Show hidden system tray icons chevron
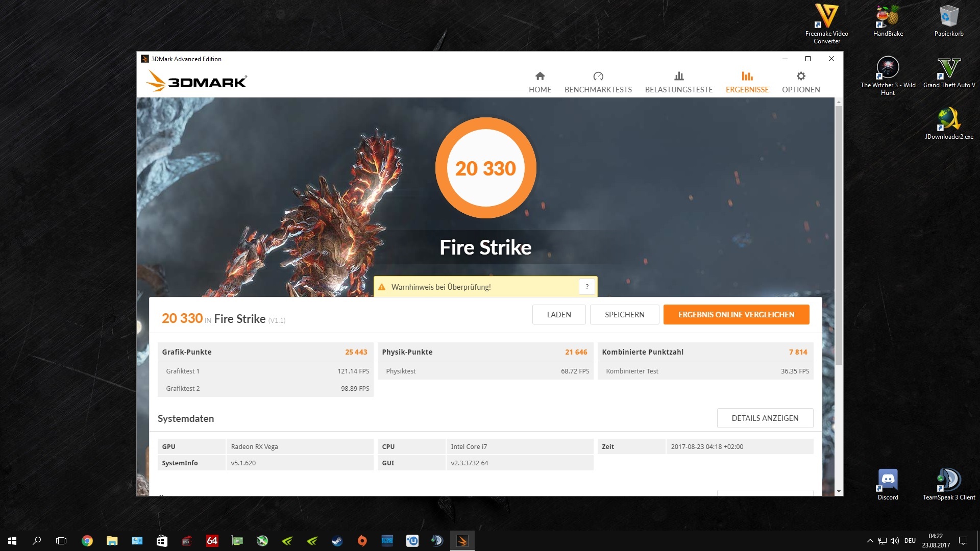Viewport: 980px width, 551px height. point(870,541)
